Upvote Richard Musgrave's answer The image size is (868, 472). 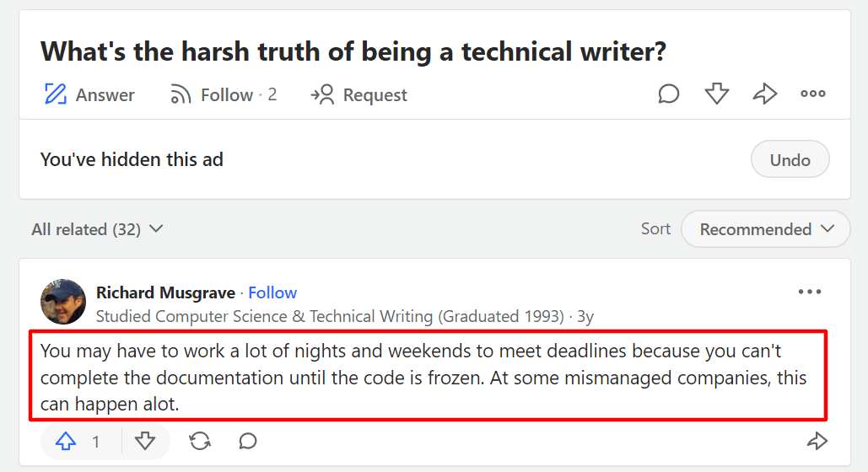coord(67,441)
